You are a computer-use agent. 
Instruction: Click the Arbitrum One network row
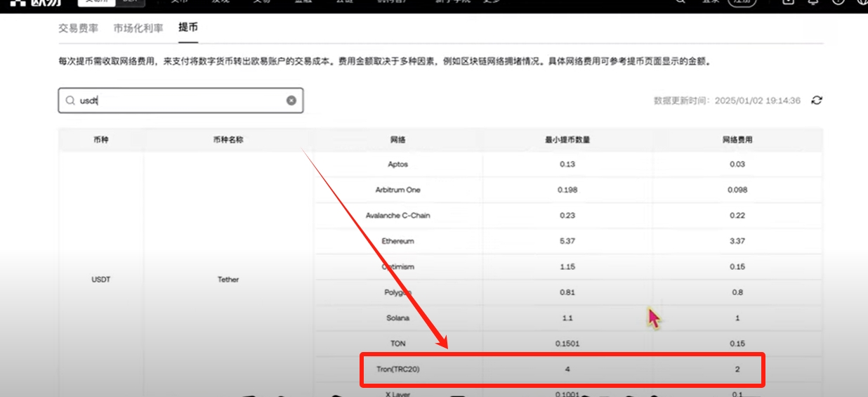567,190
